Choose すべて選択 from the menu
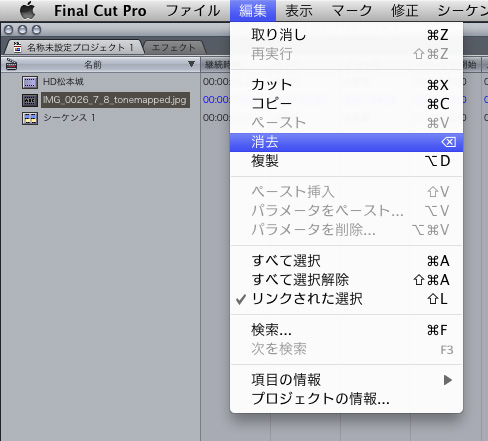 [346, 261]
